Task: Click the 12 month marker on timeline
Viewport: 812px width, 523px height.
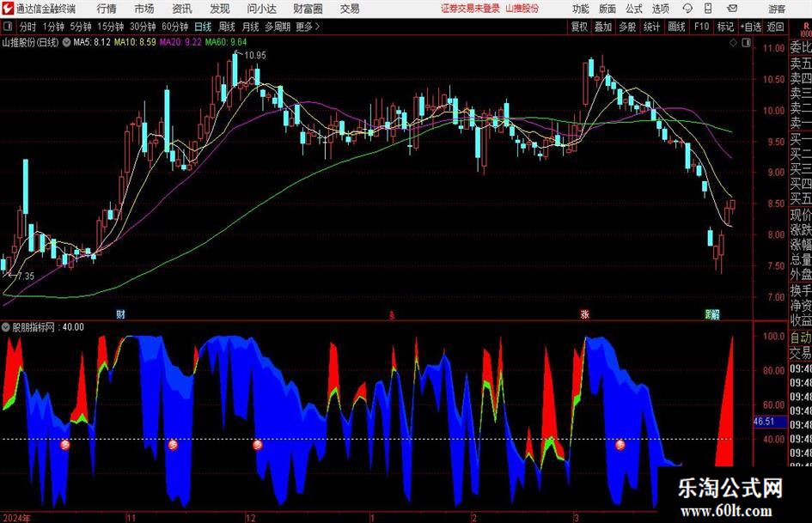Action: tap(251, 518)
